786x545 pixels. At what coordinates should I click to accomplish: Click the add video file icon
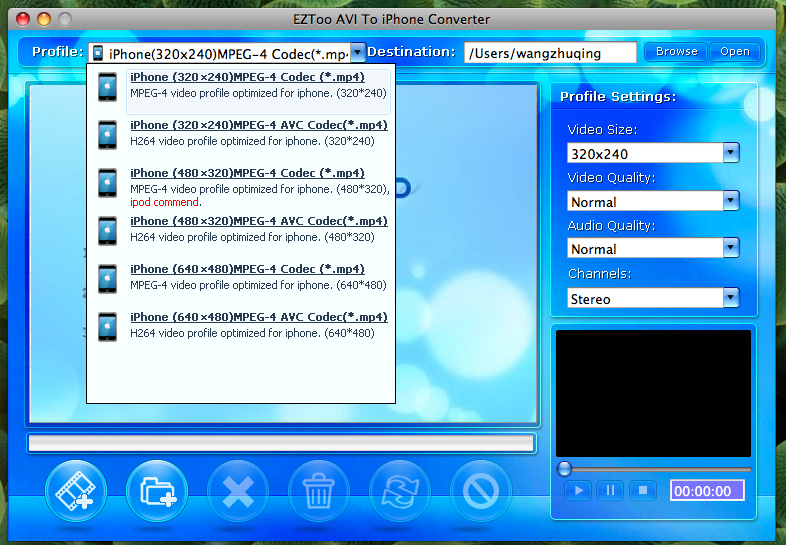[76, 491]
